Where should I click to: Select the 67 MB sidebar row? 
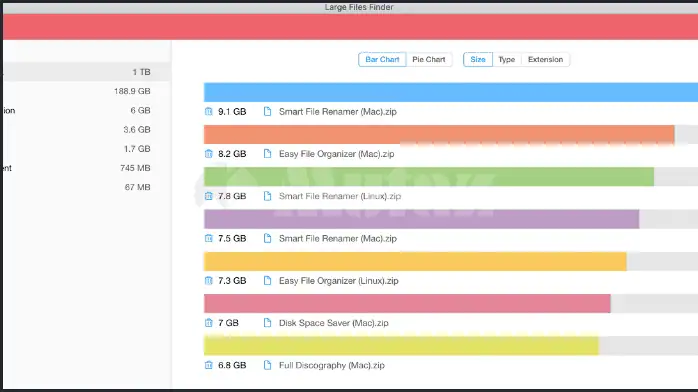point(87,187)
